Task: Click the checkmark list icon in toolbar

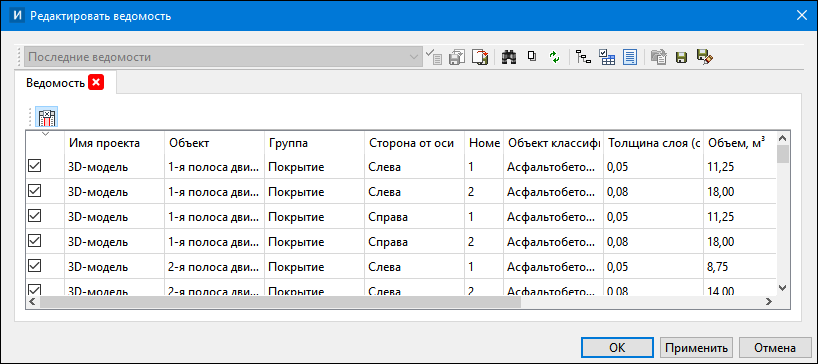Action: coord(434,57)
